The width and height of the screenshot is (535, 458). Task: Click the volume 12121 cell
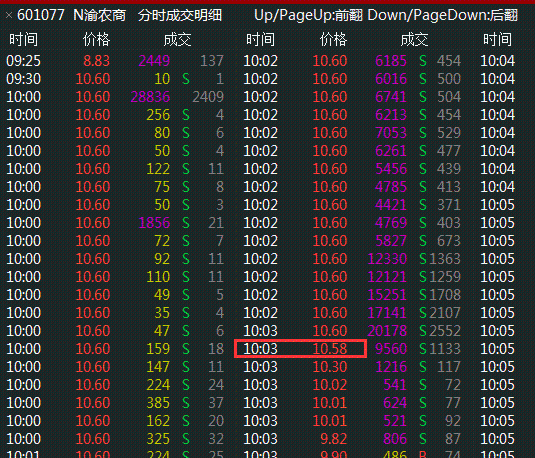pyautogui.click(x=387, y=277)
